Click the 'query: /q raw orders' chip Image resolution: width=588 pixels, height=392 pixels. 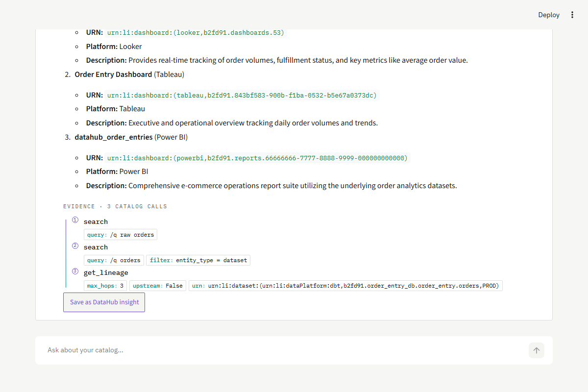click(121, 235)
